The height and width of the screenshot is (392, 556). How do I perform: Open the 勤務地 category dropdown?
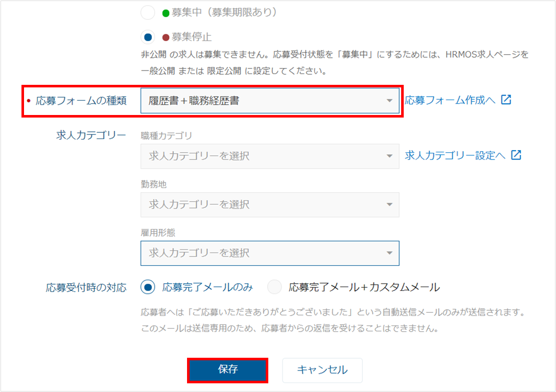(270, 205)
